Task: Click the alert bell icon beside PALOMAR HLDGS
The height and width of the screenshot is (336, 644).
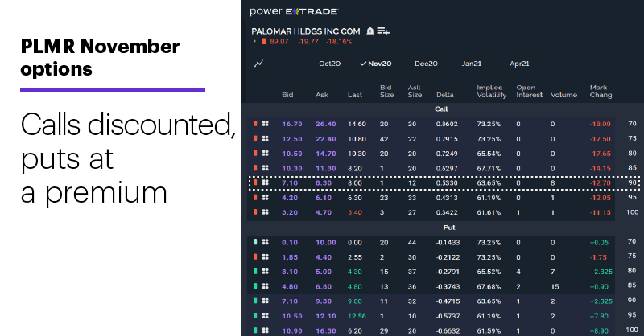Action: 370,31
